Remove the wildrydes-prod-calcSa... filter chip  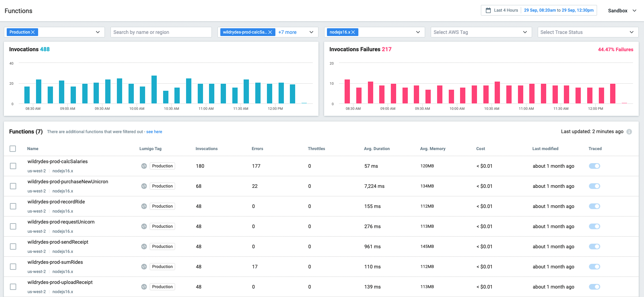click(270, 32)
